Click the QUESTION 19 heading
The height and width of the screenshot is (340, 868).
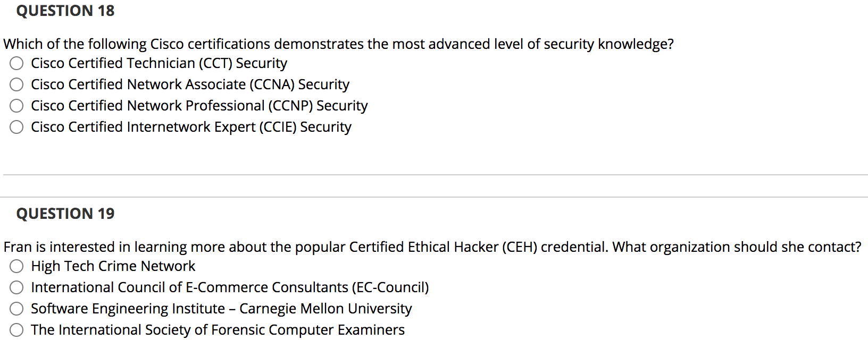pos(65,214)
